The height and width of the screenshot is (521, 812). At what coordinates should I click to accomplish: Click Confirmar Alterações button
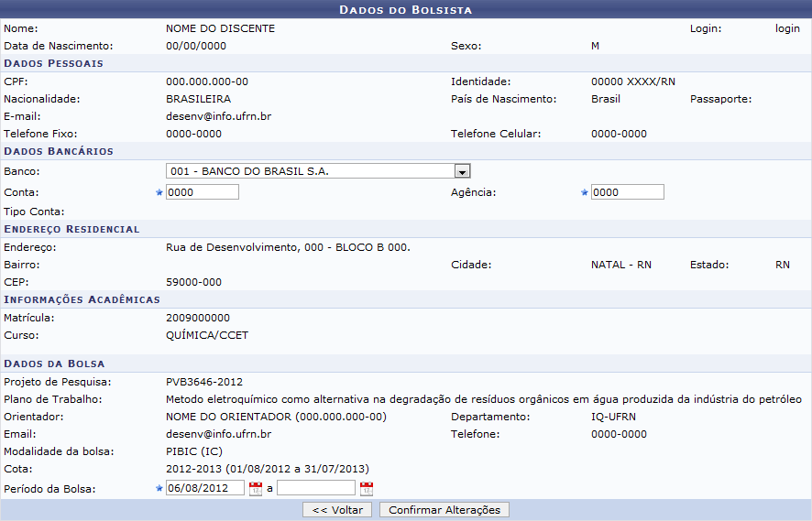(444, 510)
